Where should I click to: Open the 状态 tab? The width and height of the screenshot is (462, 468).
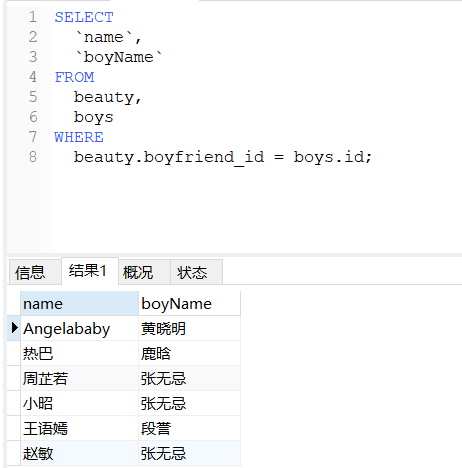coord(196,272)
